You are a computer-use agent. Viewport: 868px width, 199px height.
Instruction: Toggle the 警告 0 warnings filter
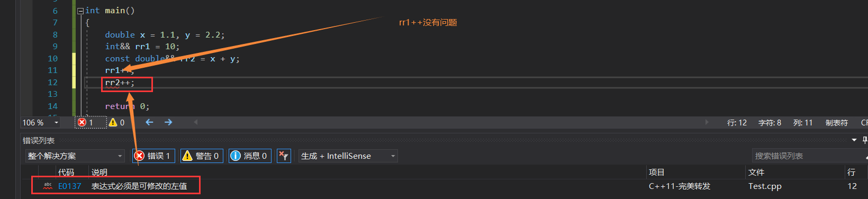tap(201, 156)
